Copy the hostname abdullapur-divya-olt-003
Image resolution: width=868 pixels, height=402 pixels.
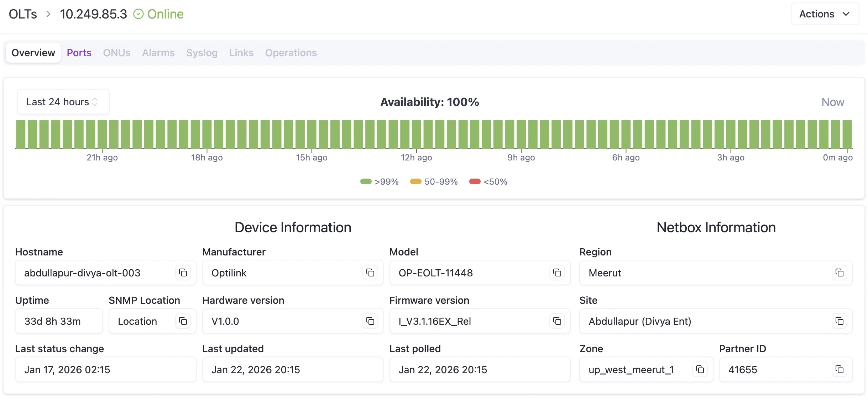coord(183,273)
